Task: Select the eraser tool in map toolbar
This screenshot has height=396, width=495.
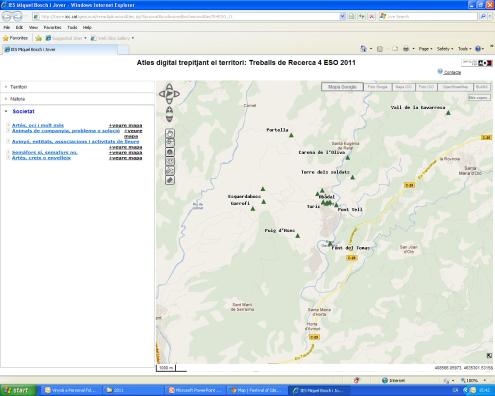Action: pos(170,180)
